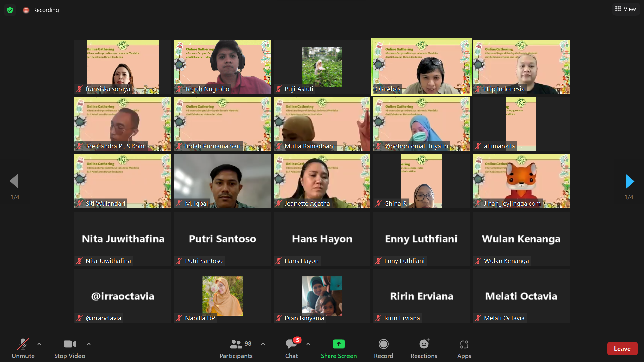Open the View layout menu
The height and width of the screenshot is (362, 644).
pos(626,9)
